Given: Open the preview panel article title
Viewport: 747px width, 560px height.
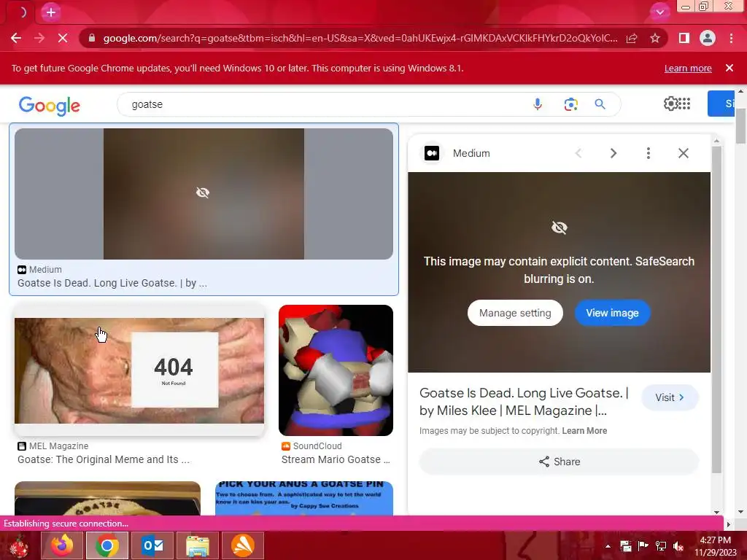Looking at the screenshot, I should coord(524,402).
